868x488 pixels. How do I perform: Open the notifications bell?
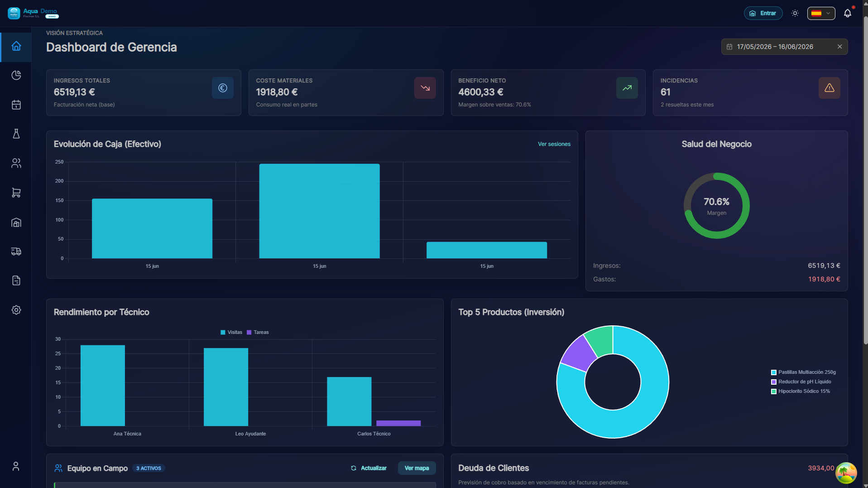[848, 13]
